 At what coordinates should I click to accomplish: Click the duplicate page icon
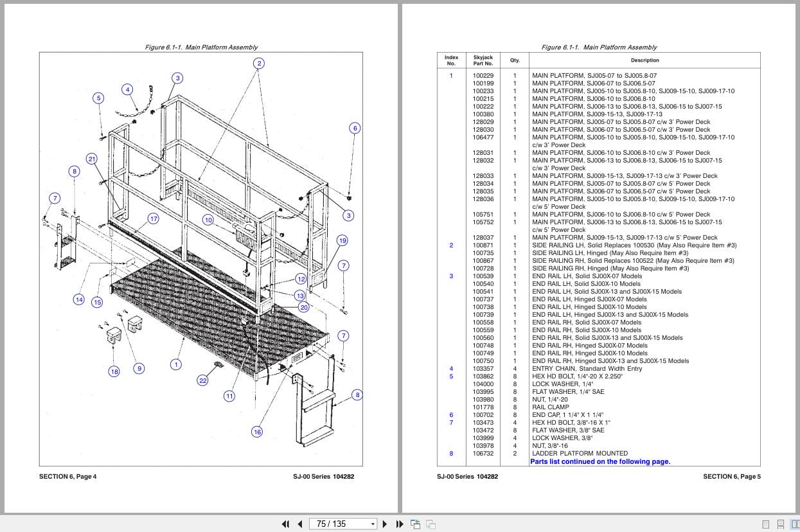click(431, 524)
